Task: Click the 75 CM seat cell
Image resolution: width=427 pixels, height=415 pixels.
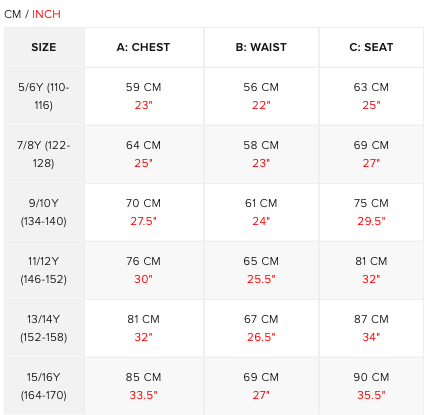Action: [371, 212]
